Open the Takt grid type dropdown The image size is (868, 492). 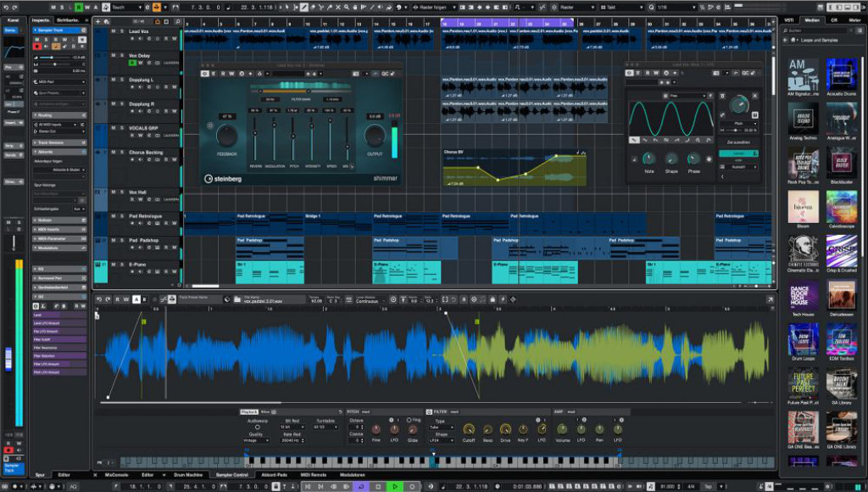[621, 7]
